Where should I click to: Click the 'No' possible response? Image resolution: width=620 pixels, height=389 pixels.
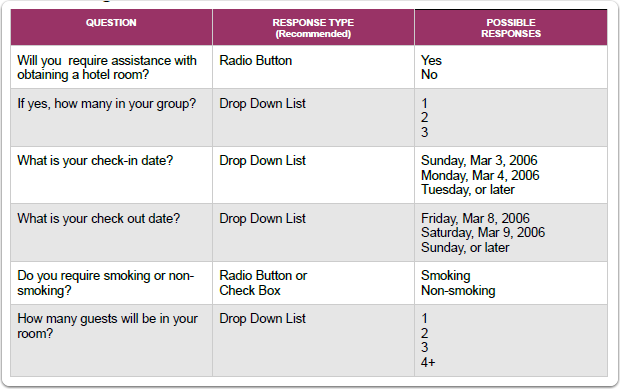429,75
